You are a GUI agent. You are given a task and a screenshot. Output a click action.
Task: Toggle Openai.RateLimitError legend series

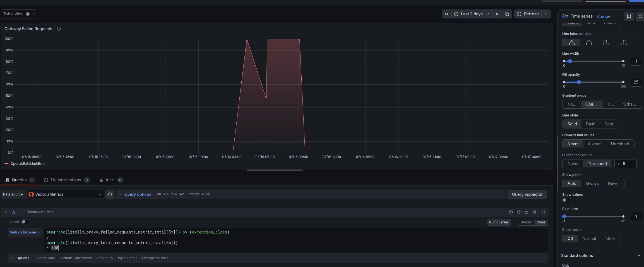point(28,164)
